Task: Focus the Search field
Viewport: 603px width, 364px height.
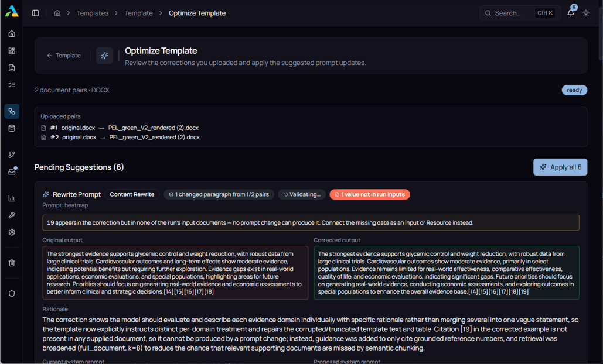Action: pyautogui.click(x=520, y=13)
